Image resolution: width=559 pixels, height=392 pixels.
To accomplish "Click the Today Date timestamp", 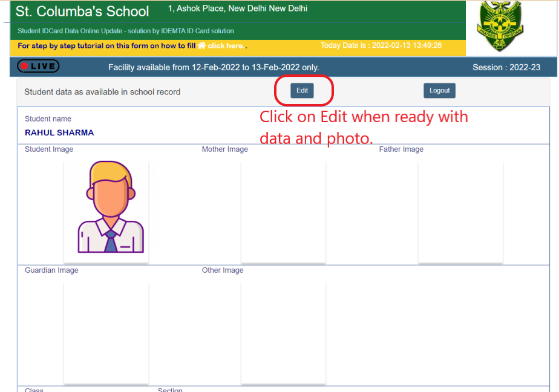I will pos(381,45).
